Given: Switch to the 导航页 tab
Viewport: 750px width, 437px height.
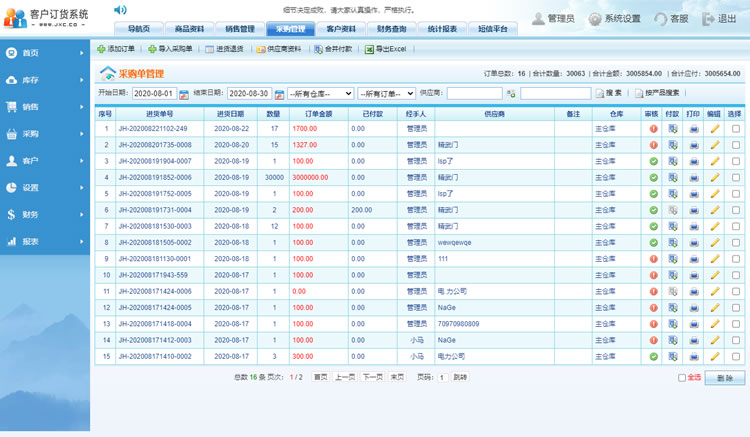Looking at the screenshot, I should [x=139, y=29].
